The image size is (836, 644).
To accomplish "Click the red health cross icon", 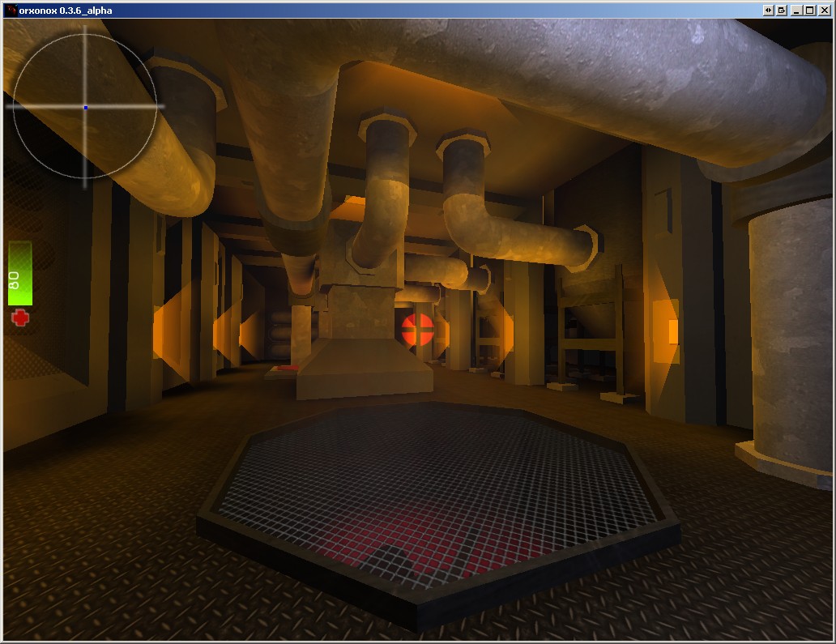I will 20,318.
